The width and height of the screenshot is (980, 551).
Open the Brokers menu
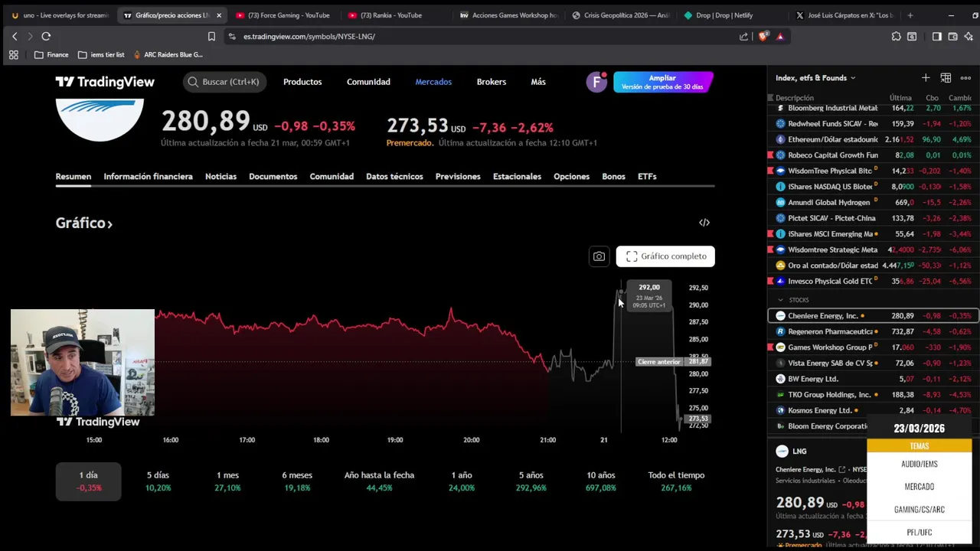pos(492,82)
